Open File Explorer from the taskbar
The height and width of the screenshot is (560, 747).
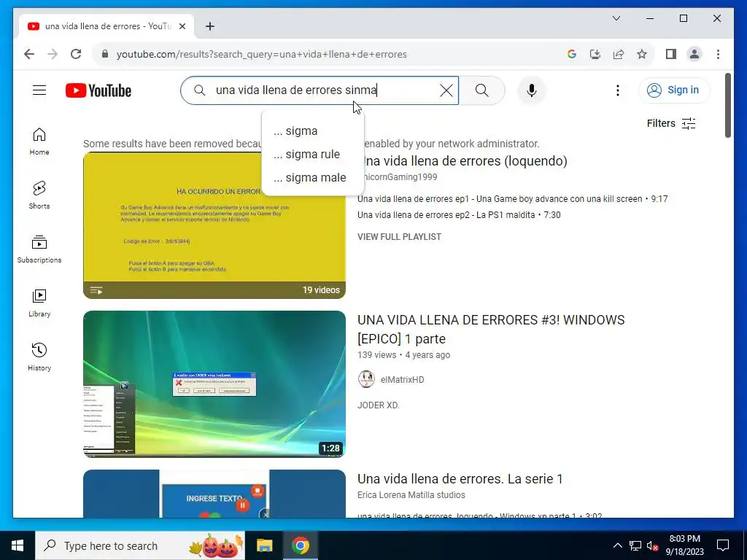click(x=264, y=545)
